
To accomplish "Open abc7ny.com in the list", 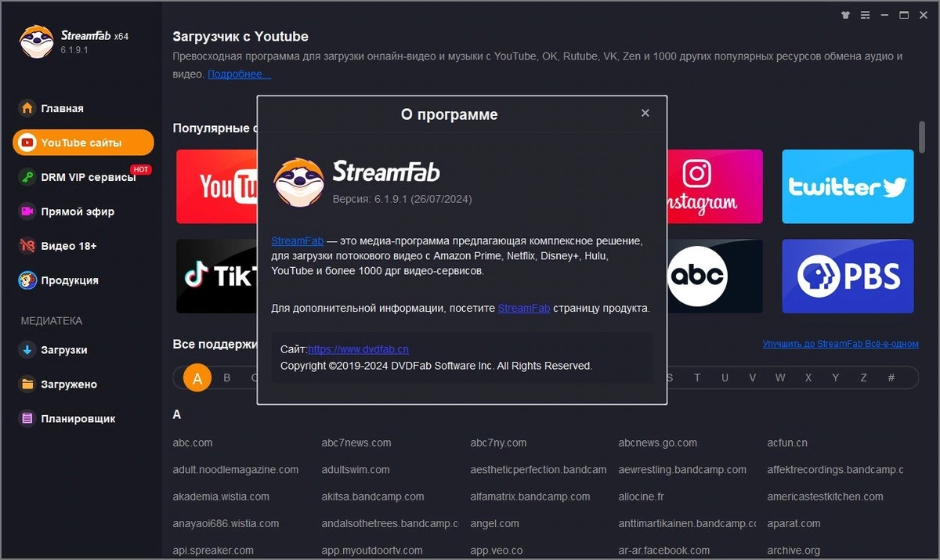I will pyautogui.click(x=498, y=443).
